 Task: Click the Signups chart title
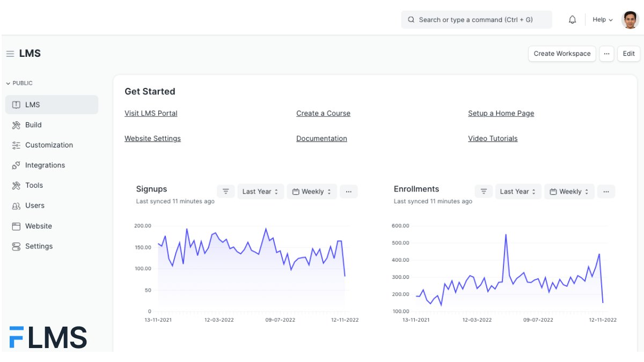click(x=151, y=189)
